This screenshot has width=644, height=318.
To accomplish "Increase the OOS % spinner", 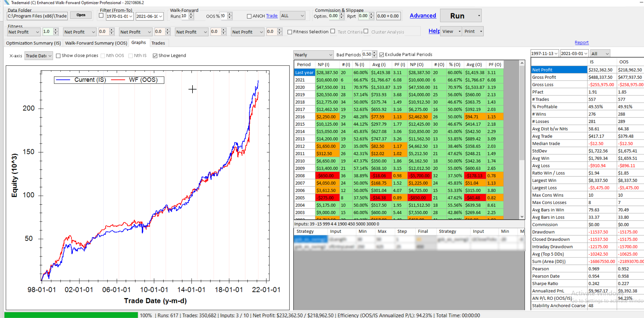I will (x=230, y=14).
